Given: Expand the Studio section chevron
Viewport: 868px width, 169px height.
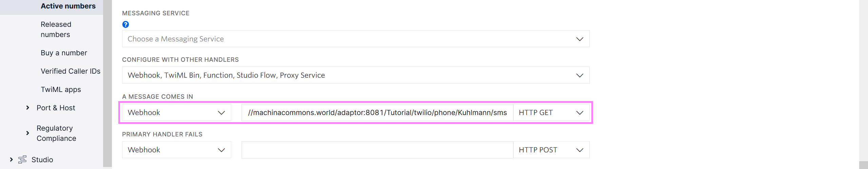Looking at the screenshot, I should [x=11, y=159].
